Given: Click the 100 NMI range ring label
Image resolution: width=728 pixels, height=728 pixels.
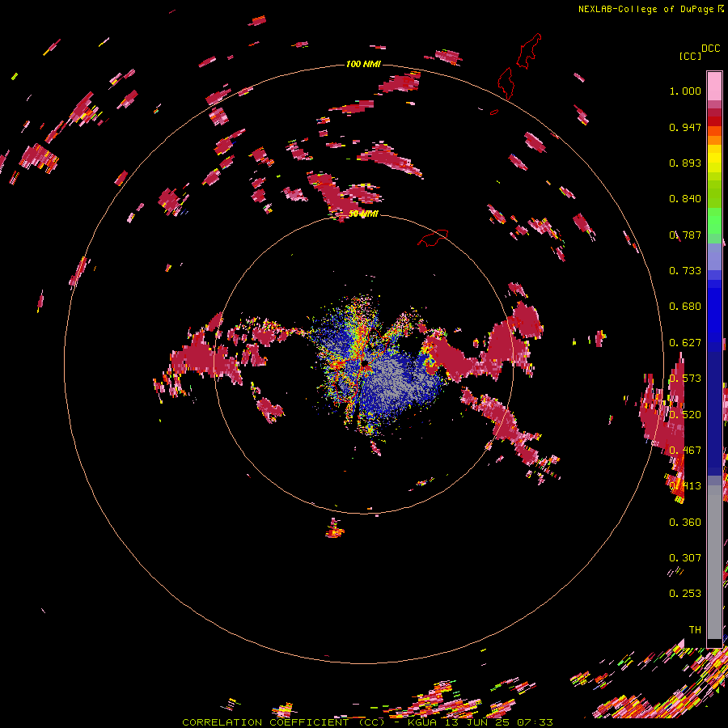Looking at the screenshot, I should coord(363,64).
